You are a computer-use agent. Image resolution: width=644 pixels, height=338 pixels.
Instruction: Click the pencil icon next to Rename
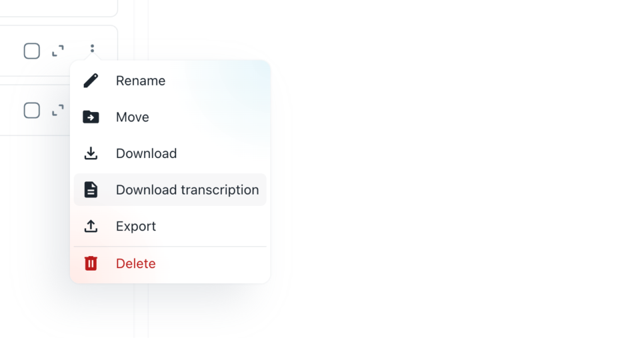pyautogui.click(x=91, y=81)
